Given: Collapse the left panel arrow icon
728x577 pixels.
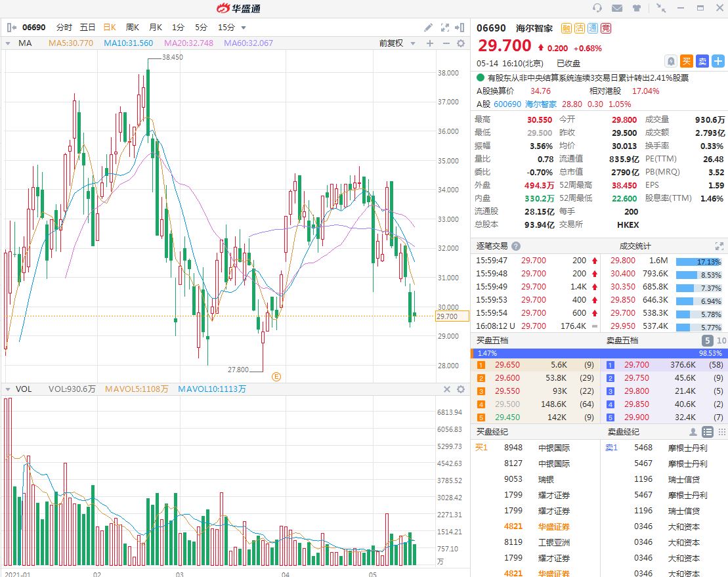Looking at the screenshot, I should point(11,28).
